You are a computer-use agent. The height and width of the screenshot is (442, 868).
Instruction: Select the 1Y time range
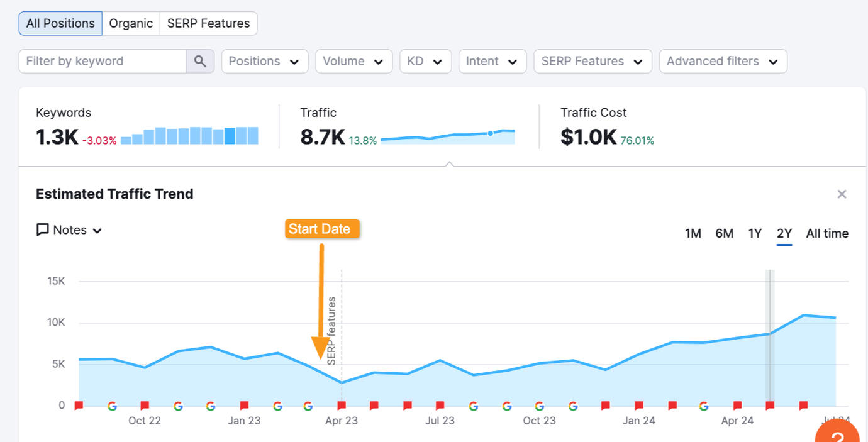(x=755, y=233)
